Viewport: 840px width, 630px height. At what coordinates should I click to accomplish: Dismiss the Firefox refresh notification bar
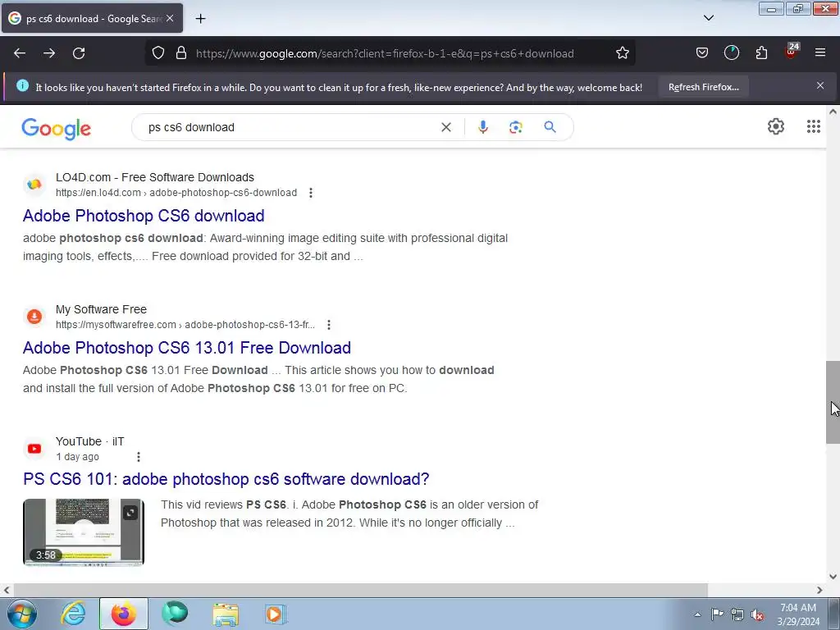pos(820,85)
